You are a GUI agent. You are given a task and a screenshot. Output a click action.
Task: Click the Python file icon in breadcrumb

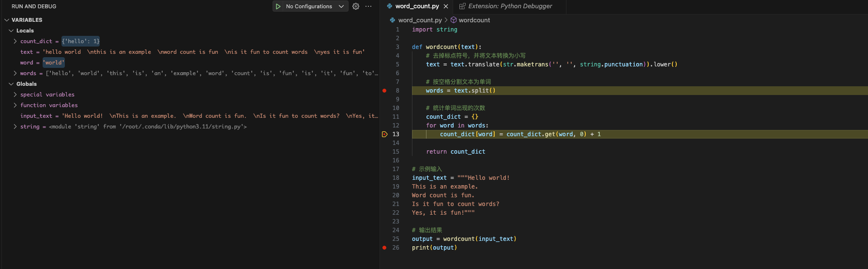tap(393, 20)
